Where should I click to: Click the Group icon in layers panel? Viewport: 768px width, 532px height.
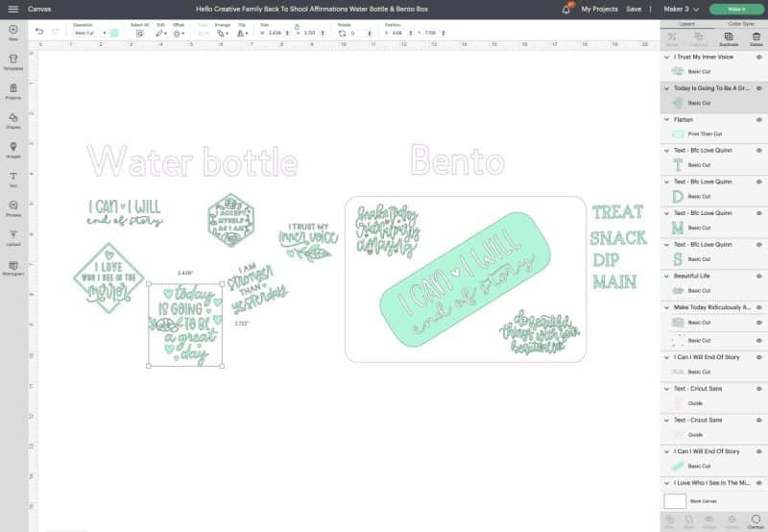pos(672,38)
